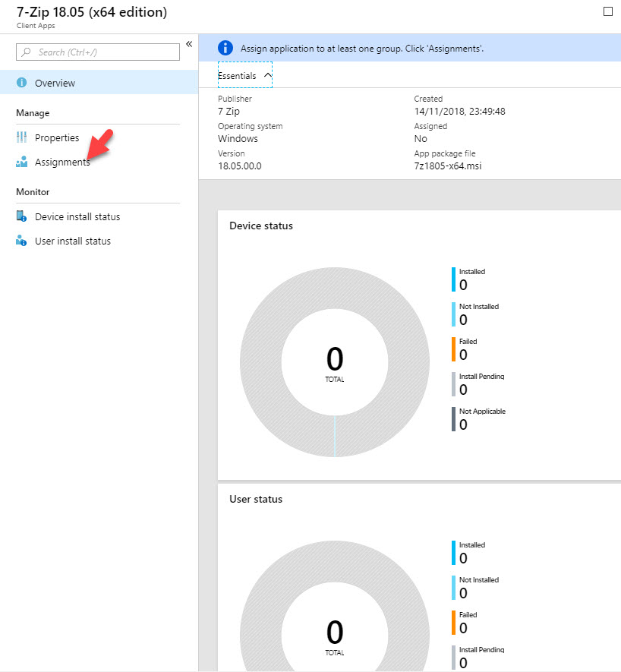
Task: Collapse the Essentials section
Action: click(244, 75)
